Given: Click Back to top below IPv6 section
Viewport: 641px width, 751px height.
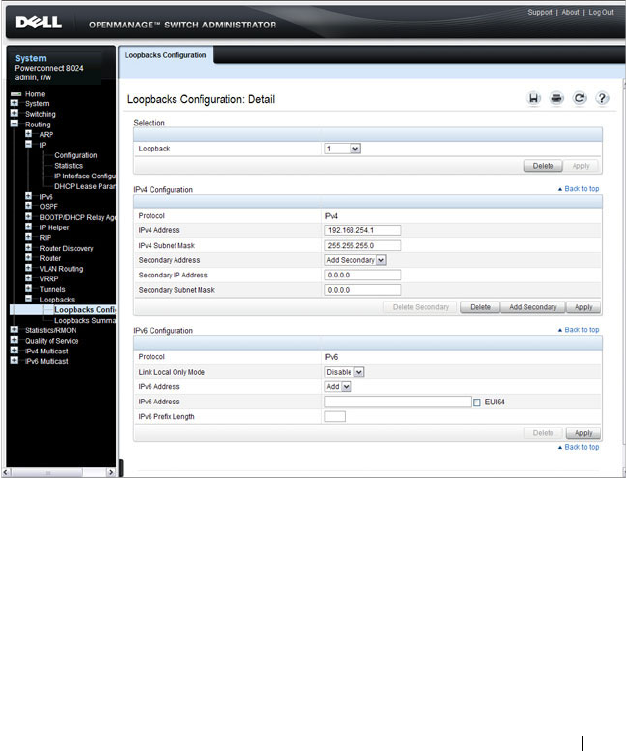Looking at the screenshot, I should coord(578,447).
